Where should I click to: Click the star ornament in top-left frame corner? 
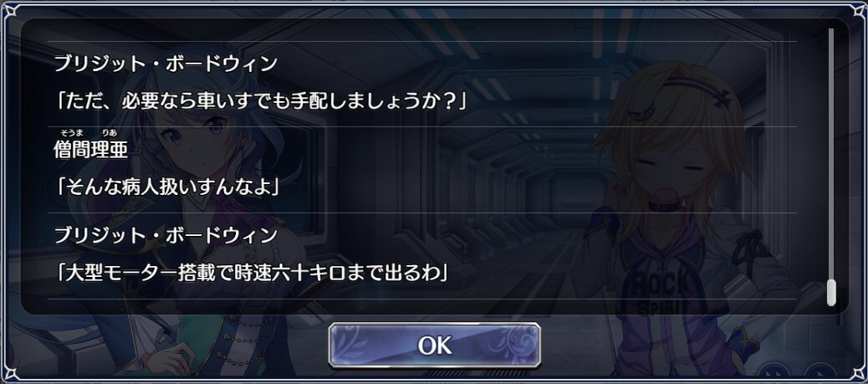point(9,11)
